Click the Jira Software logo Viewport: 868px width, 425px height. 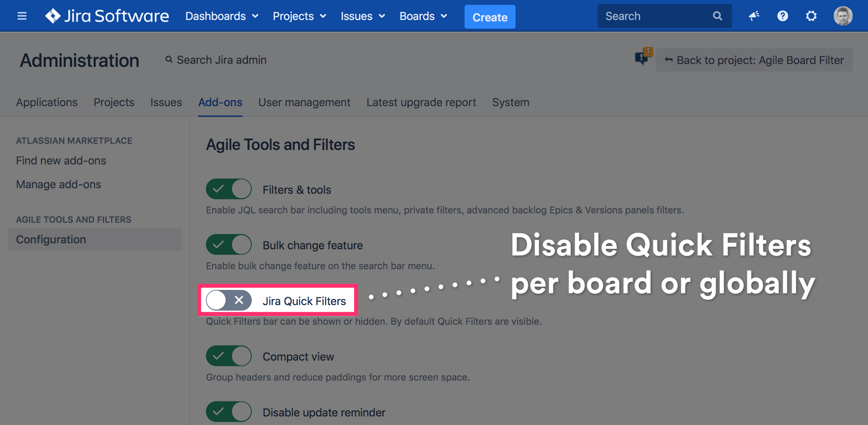[x=107, y=16]
